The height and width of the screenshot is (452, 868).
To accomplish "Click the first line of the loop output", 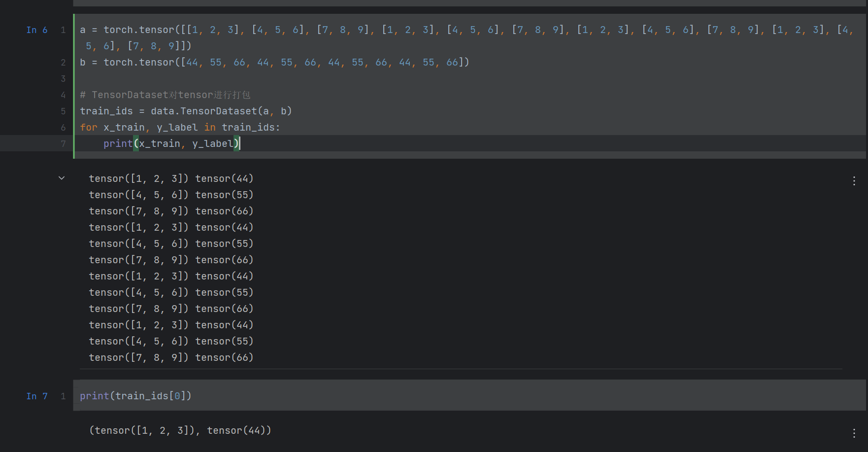I will (x=171, y=179).
